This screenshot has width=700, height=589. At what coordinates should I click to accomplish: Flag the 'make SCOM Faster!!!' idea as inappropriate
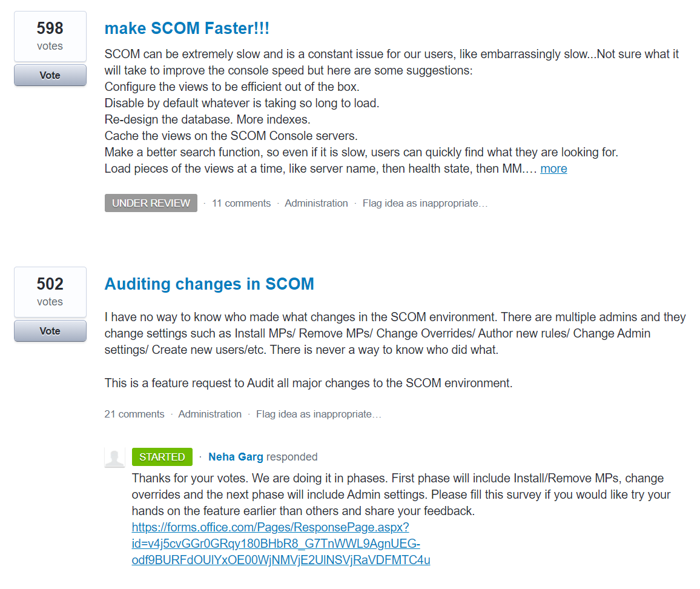tap(424, 203)
